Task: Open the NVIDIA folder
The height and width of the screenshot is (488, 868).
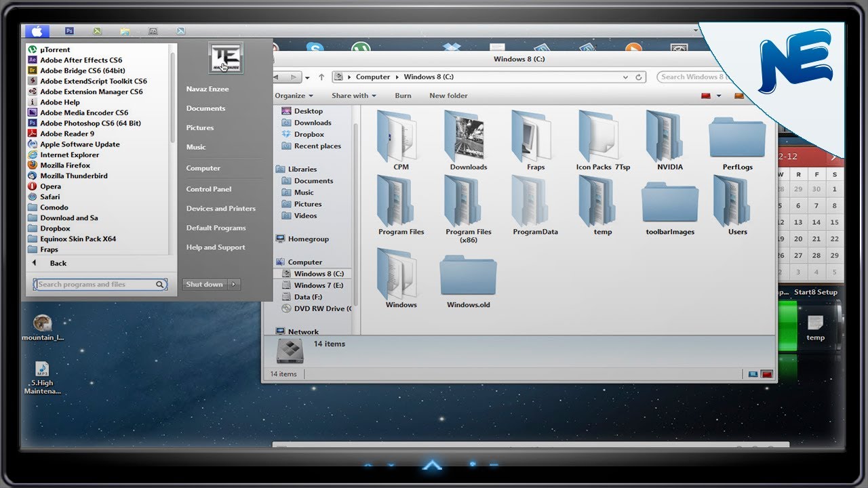Action: tap(670, 140)
